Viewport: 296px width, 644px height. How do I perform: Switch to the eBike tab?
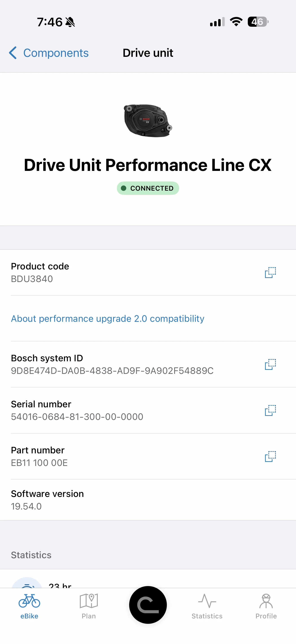point(29,606)
